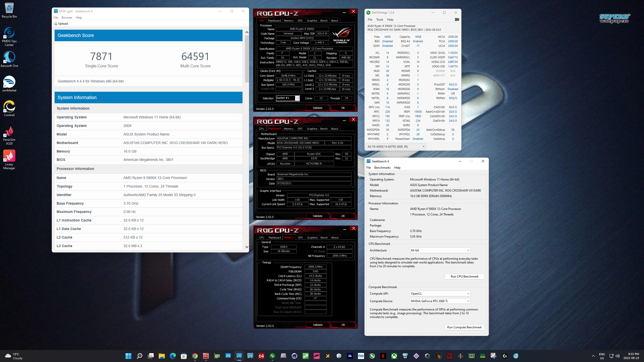Click OK in the bottom CPU-Z window
Screen dimensions: 644x362
point(343,325)
